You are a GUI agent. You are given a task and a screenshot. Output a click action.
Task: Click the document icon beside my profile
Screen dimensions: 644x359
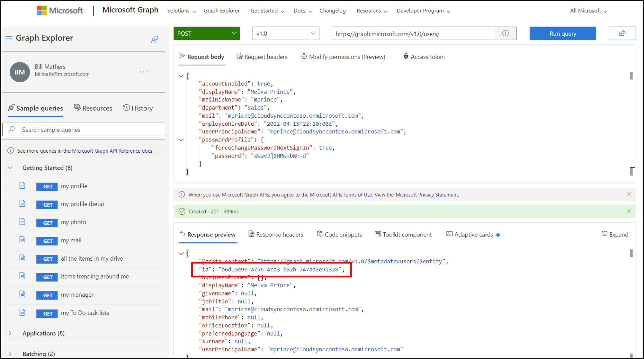(x=22, y=185)
